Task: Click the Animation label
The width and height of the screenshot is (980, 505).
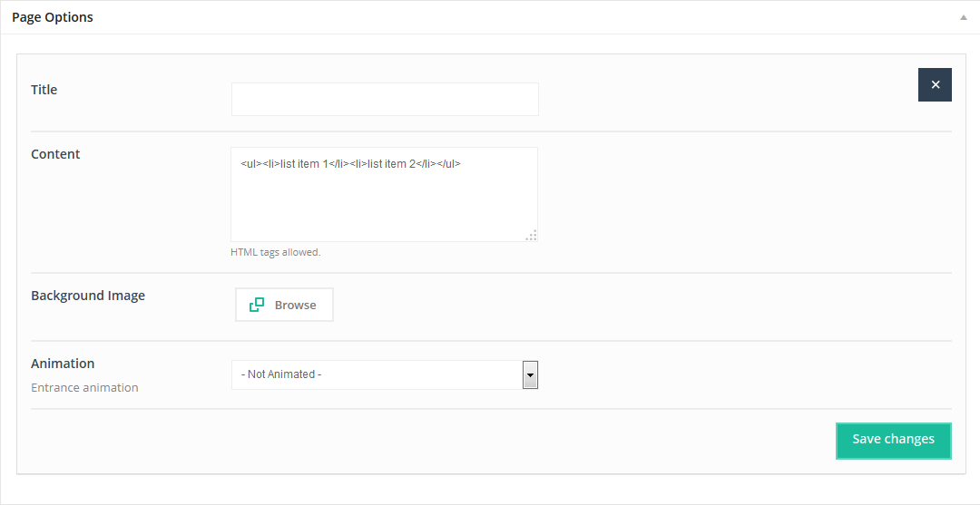Action: pyautogui.click(x=63, y=364)
